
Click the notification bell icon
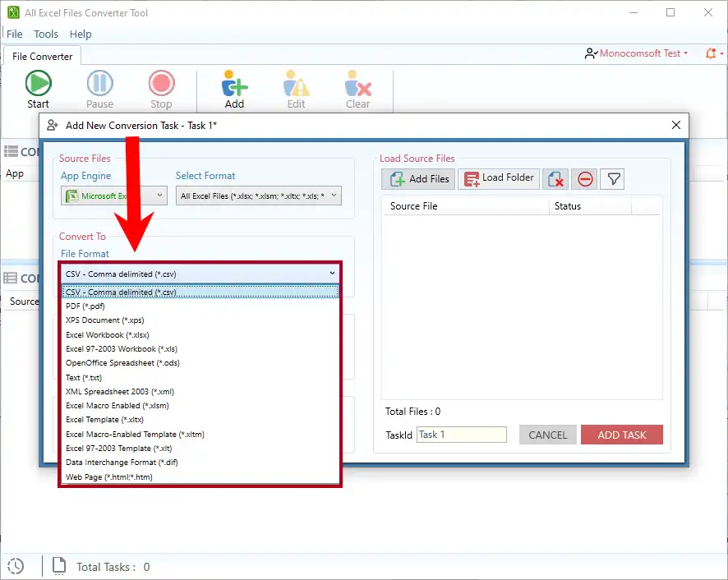711,53
